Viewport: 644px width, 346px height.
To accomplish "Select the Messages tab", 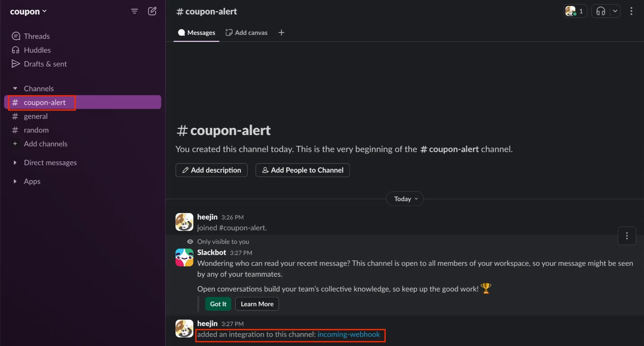I will pyautogui.click(x=197, y=33).
